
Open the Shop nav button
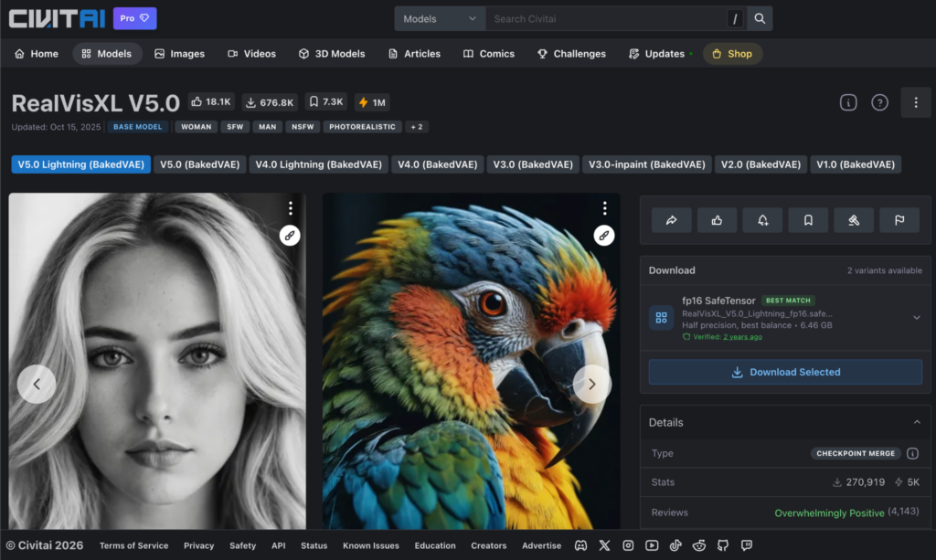click(x=732, y=54)
